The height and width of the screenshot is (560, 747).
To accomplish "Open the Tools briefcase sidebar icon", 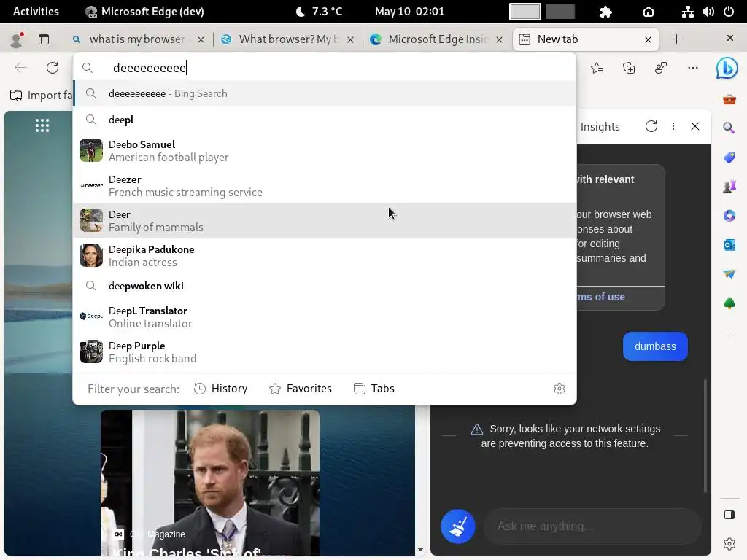I will pos(729,99).
